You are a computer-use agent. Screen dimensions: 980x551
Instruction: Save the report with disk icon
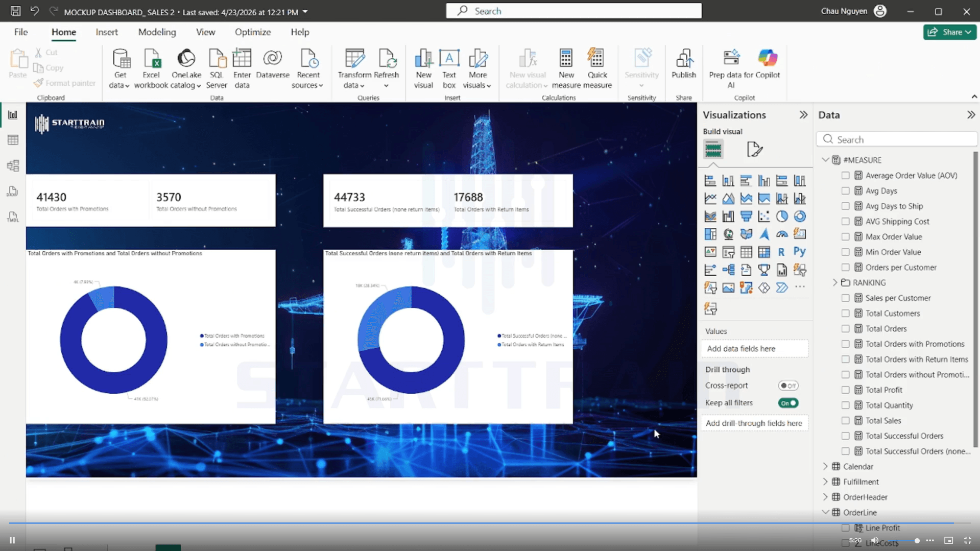[15, 11]
